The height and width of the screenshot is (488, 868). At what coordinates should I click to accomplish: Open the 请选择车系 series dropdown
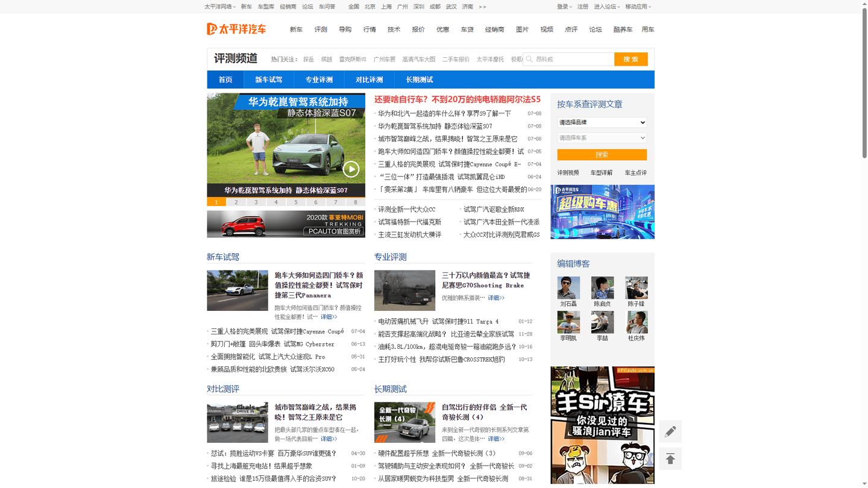(x=602, y=138)
